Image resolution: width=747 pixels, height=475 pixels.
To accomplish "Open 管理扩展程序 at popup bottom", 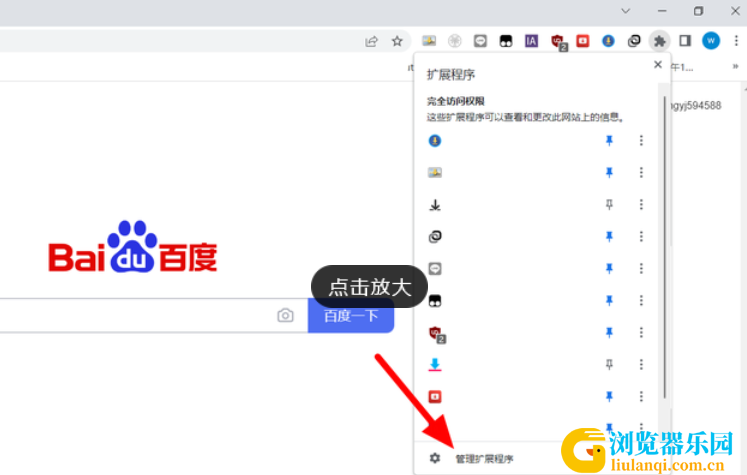I will pos(484,459).
